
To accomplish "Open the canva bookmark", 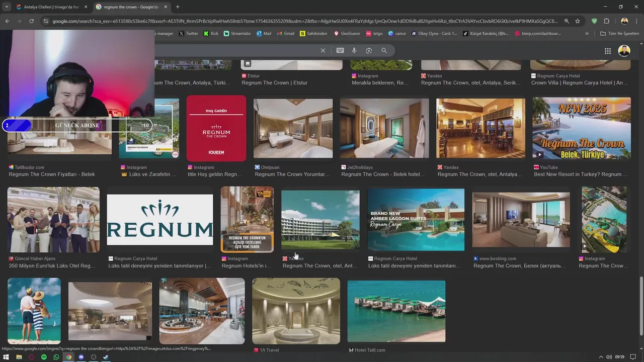I will coord(396,34).
